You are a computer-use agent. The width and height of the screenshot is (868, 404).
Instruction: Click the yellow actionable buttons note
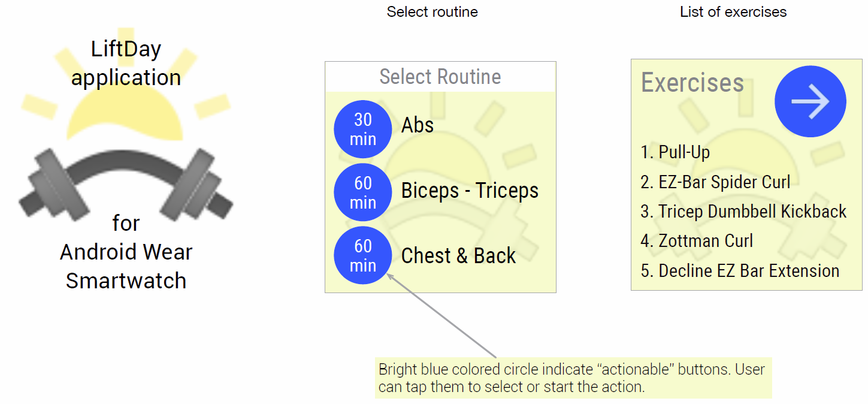(573, 378)
